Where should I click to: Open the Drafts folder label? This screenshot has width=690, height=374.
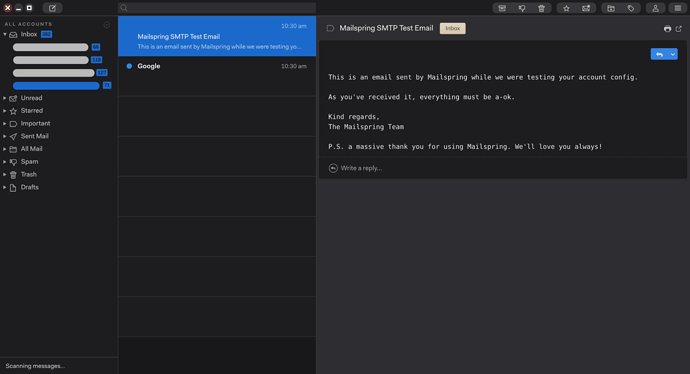[x=29, y=187]
